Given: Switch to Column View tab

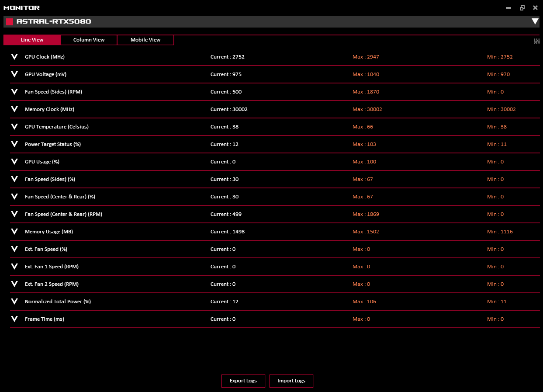Looking at the screenshot, I should click(x=89, y=40).
